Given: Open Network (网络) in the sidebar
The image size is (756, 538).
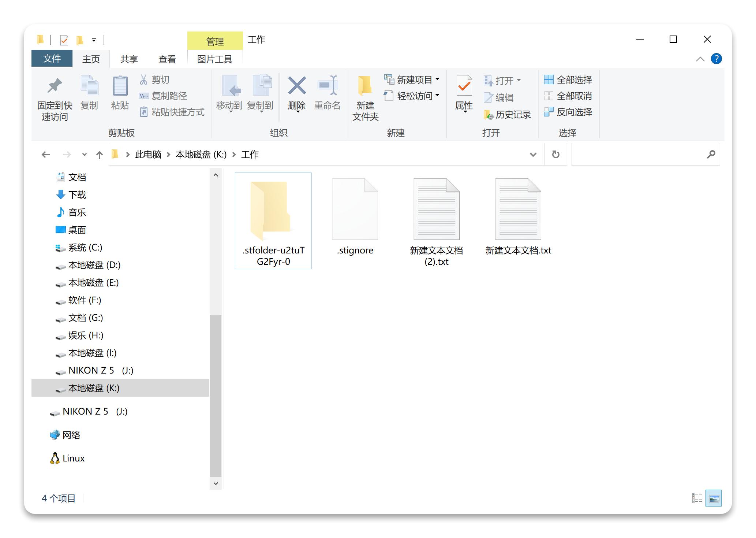Looking at the screenshot, I should [65, 435].
